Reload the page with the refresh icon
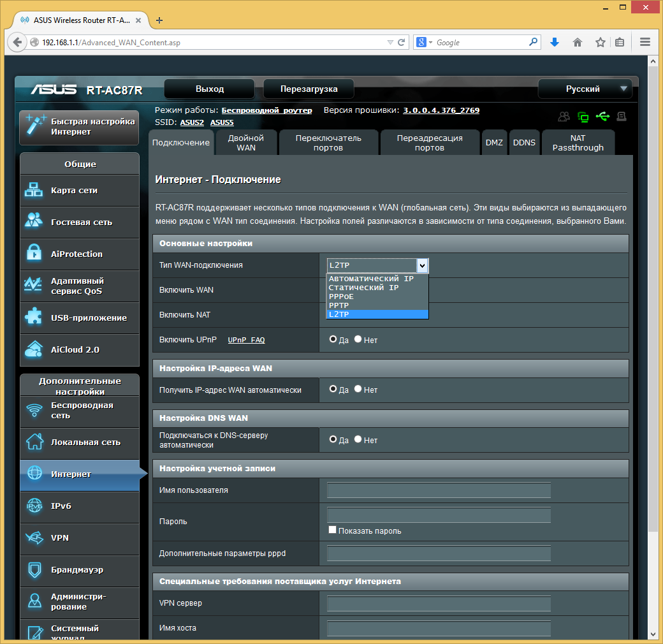 401,42
